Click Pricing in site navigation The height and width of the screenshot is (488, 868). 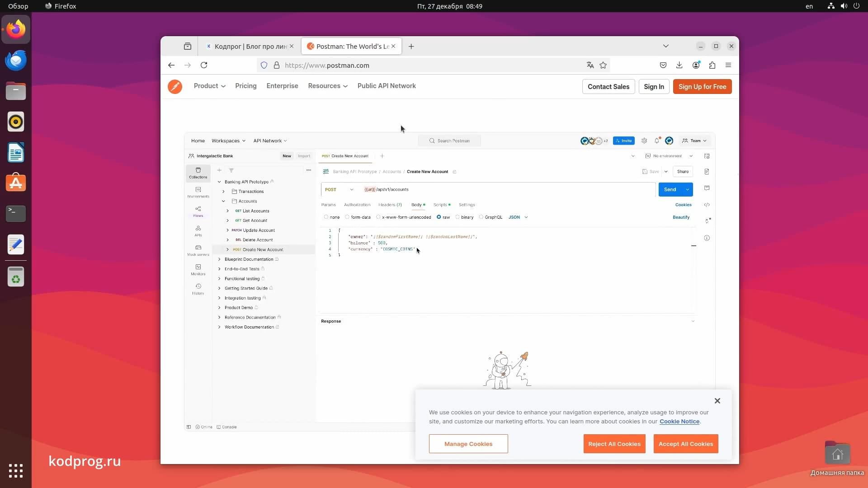tap(245, 86)
